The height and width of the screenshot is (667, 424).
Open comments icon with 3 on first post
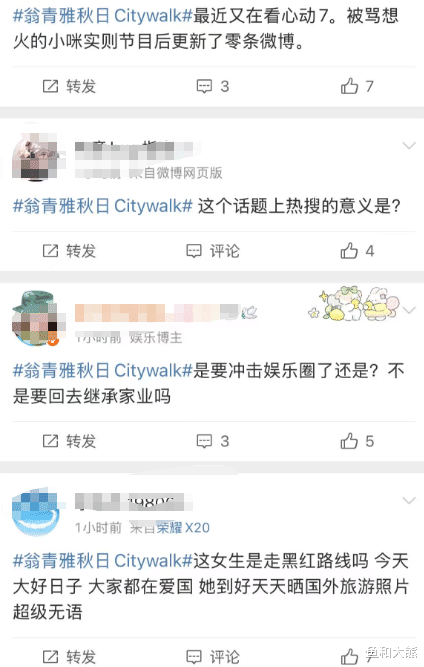204,86
